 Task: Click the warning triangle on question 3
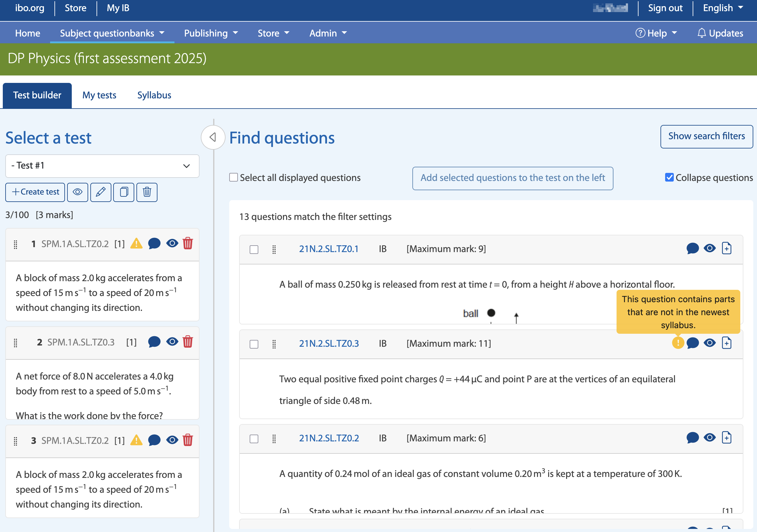click(136, 440)
